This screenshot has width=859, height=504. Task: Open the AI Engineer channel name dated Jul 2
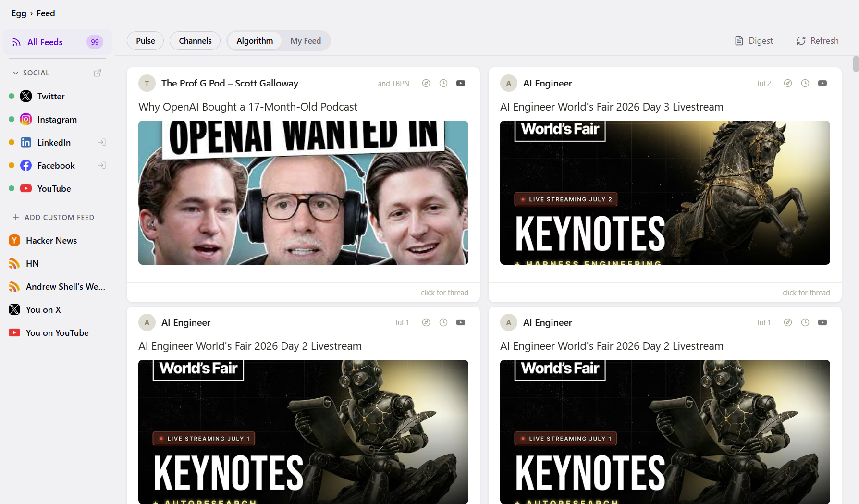[548, 83]
